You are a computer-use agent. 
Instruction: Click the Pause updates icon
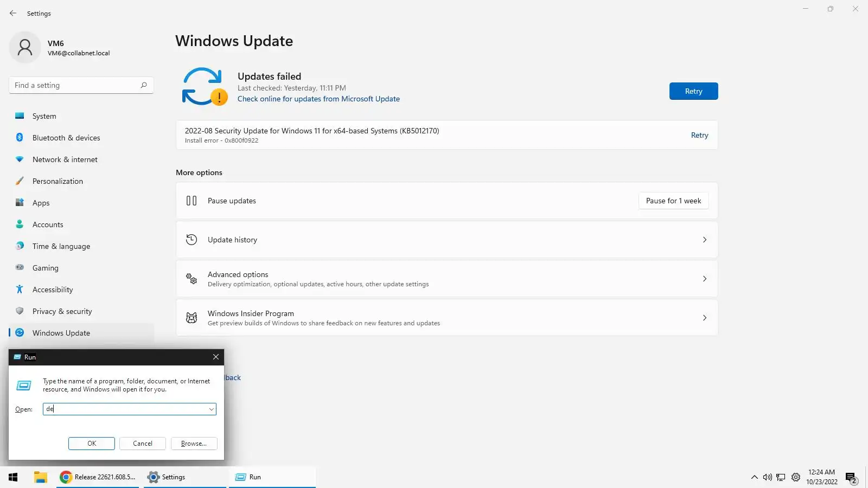pyautogui.click(x=192, y=201)
